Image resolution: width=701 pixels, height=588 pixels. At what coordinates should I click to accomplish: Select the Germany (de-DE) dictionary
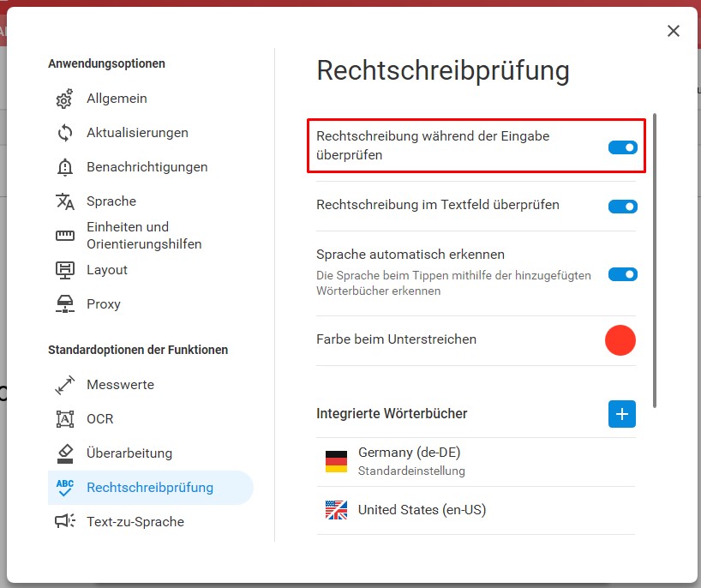[476, 462]
